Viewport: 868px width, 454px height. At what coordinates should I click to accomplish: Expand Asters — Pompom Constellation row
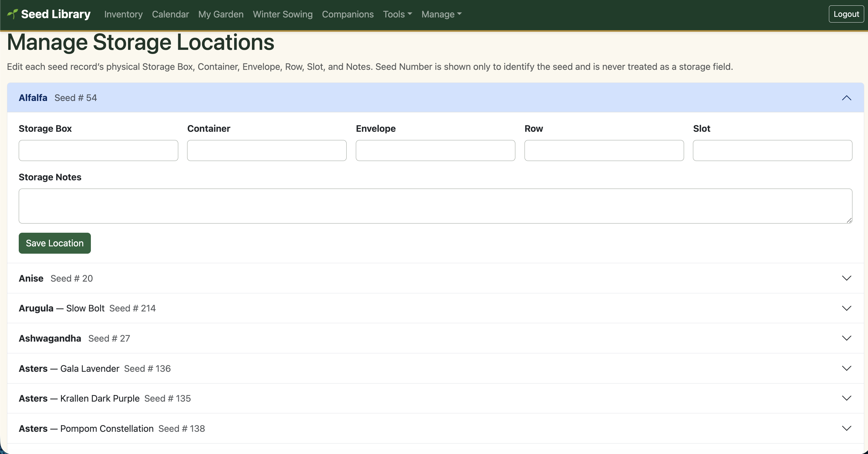[435, 428]
